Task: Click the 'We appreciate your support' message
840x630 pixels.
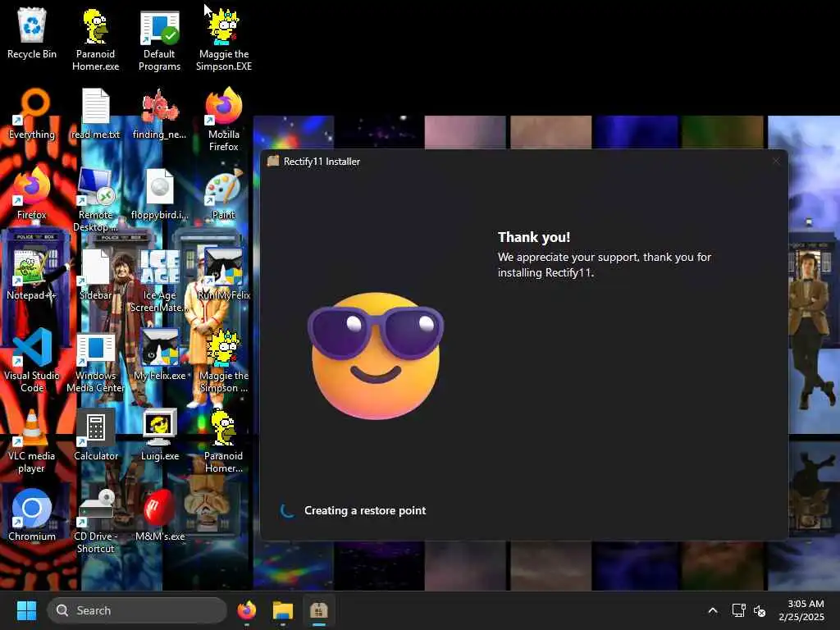Action: tap(605, 265)
